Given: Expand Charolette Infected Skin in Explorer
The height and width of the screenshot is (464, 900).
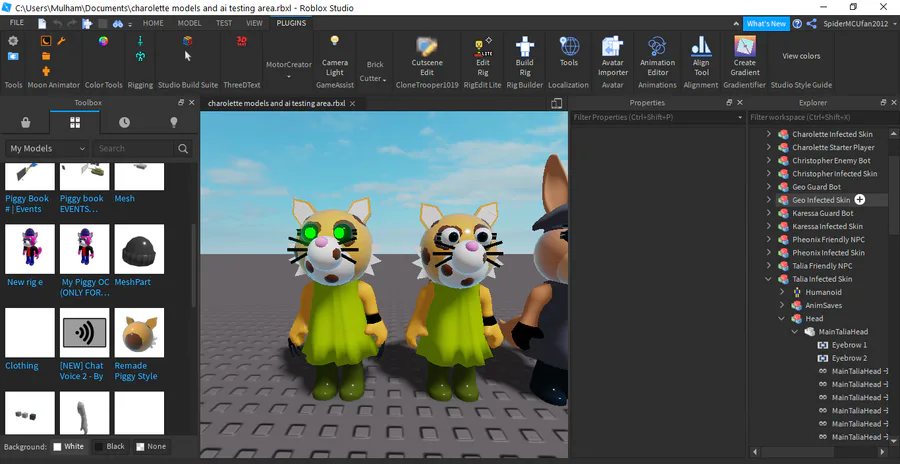Looking at the screenshot, I should tap(769, 134).
